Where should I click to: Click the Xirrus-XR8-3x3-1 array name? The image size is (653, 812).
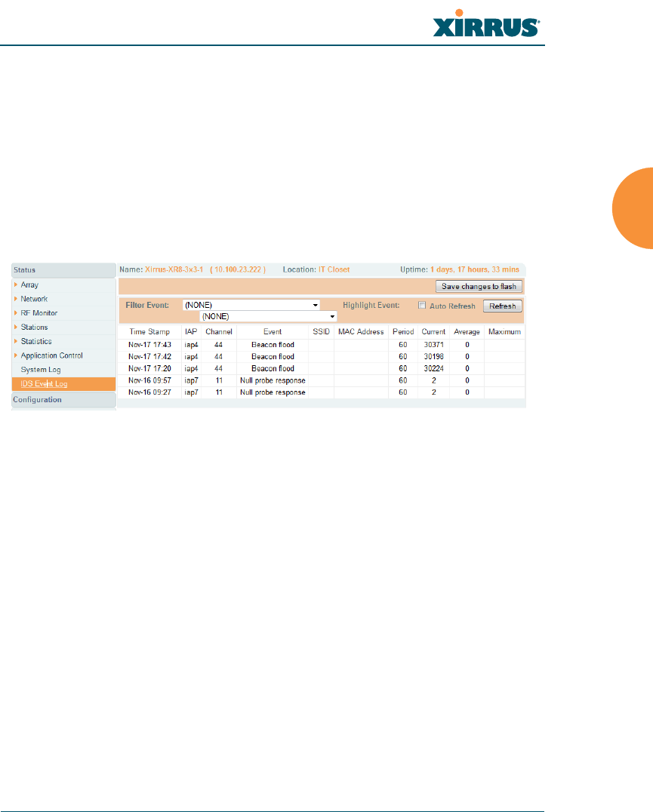(174, 269)
